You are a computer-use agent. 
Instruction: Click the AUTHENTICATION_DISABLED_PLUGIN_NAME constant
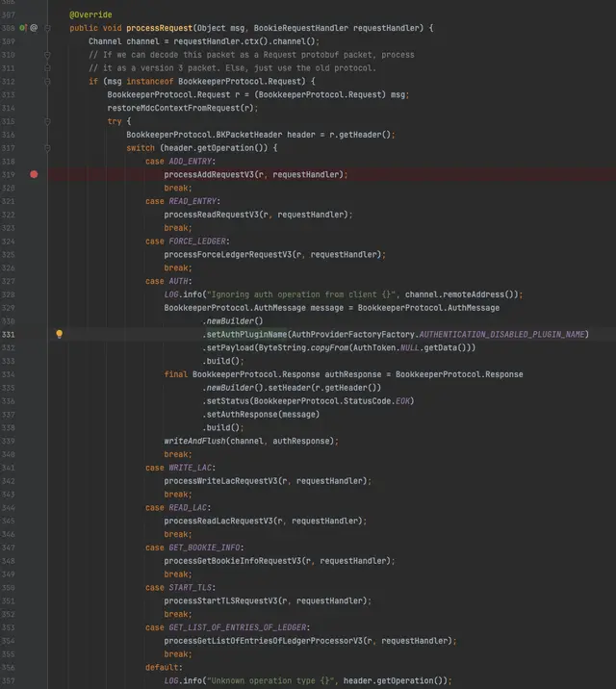500,334
